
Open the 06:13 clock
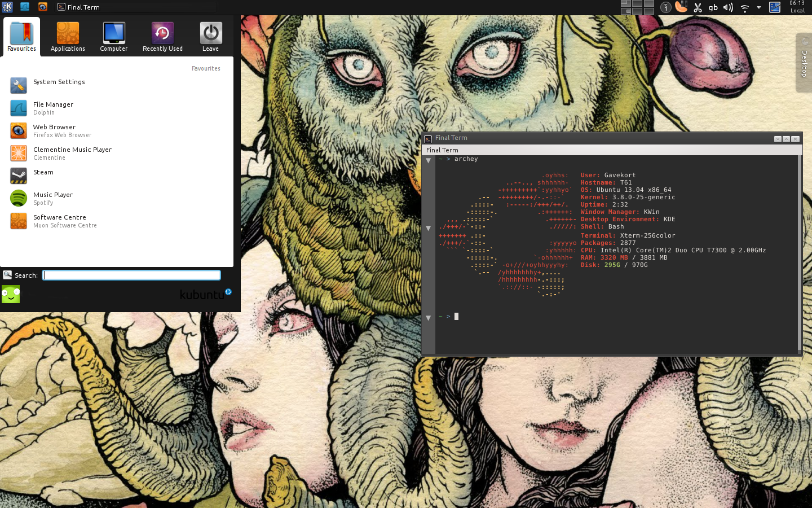[x=797, y=7]
